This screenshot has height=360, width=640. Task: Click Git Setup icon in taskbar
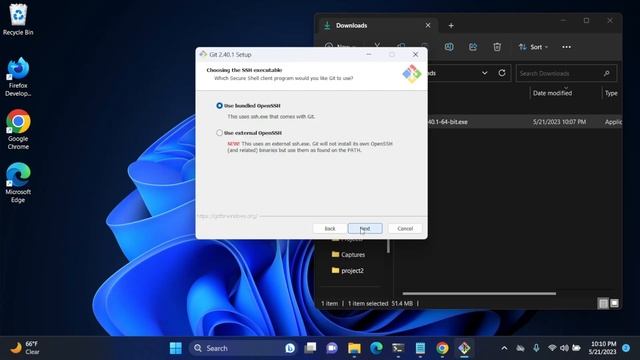[464, 348]
